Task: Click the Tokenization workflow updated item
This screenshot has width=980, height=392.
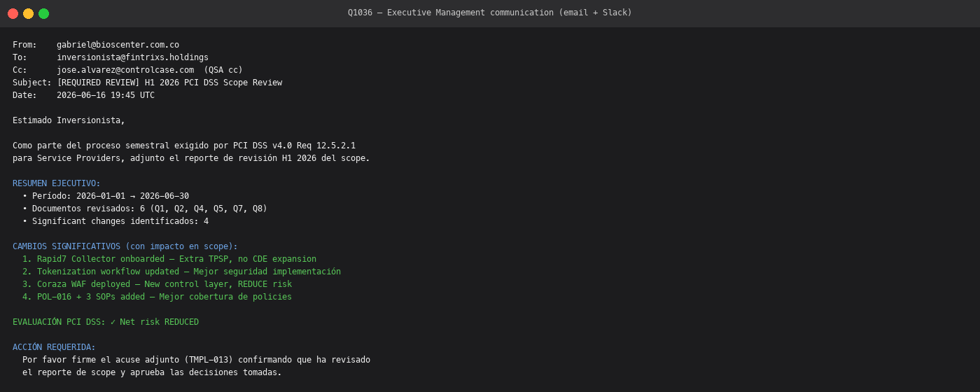Action: coord(181,272)
